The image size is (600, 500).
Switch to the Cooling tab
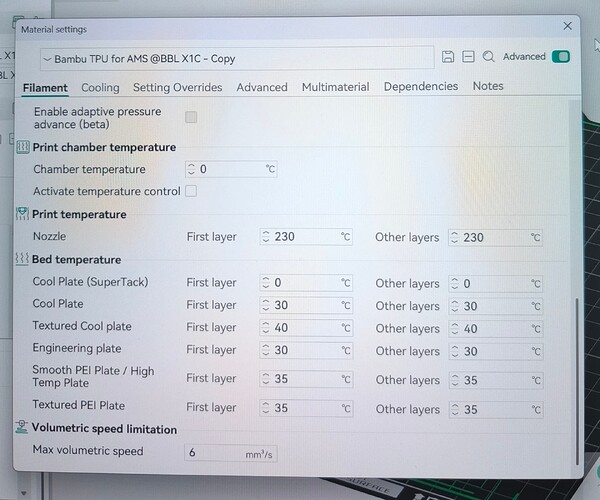pos(100,88)
